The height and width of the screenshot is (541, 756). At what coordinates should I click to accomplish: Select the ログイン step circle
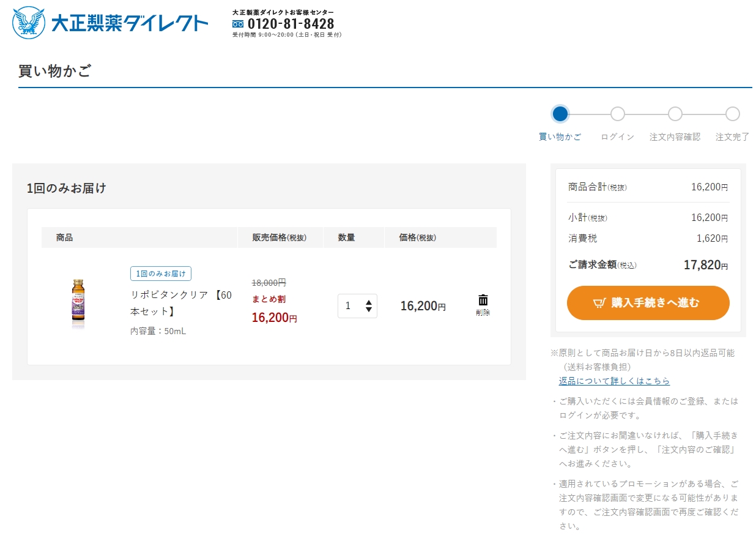617,114
